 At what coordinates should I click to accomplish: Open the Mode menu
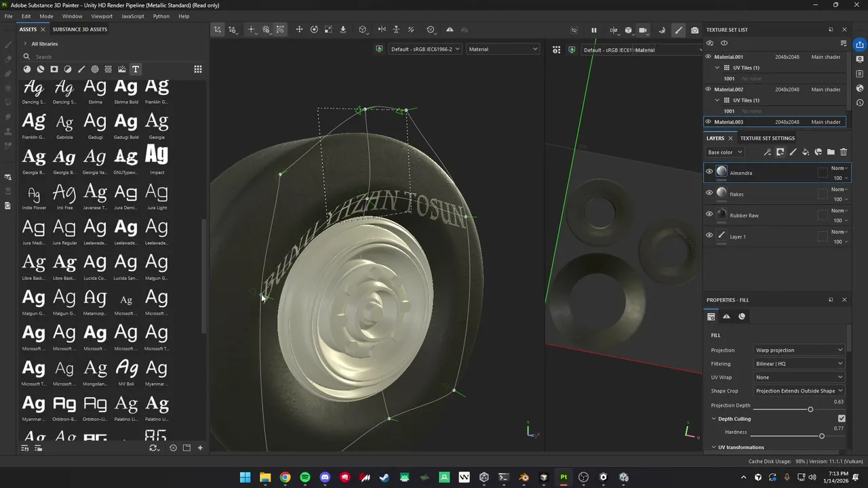[x=46, y=16]
